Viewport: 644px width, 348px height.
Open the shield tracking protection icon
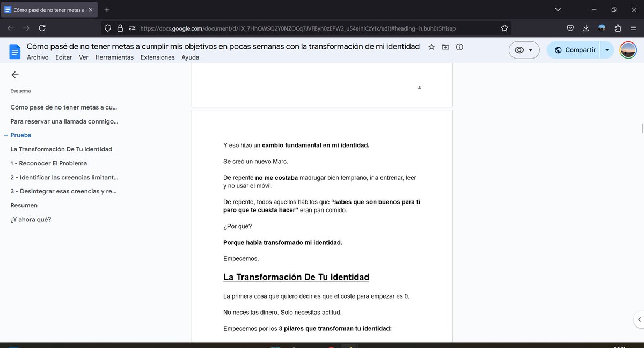[107, 28]
